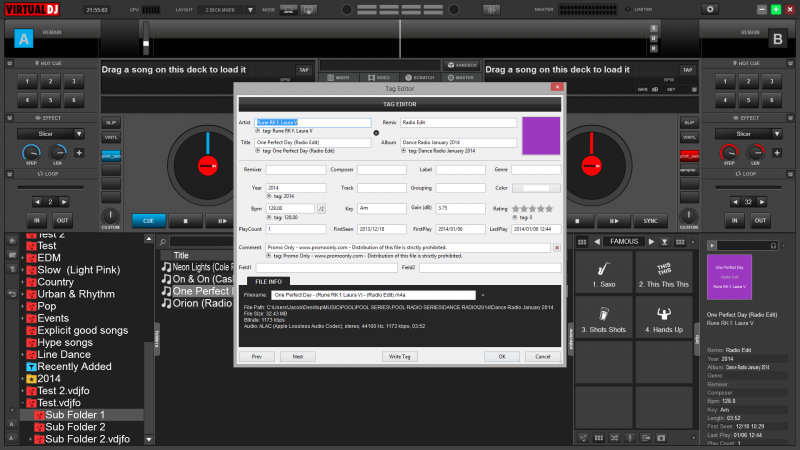
Task: Open the FILE INFO tab
Action: tap(268, 282)
